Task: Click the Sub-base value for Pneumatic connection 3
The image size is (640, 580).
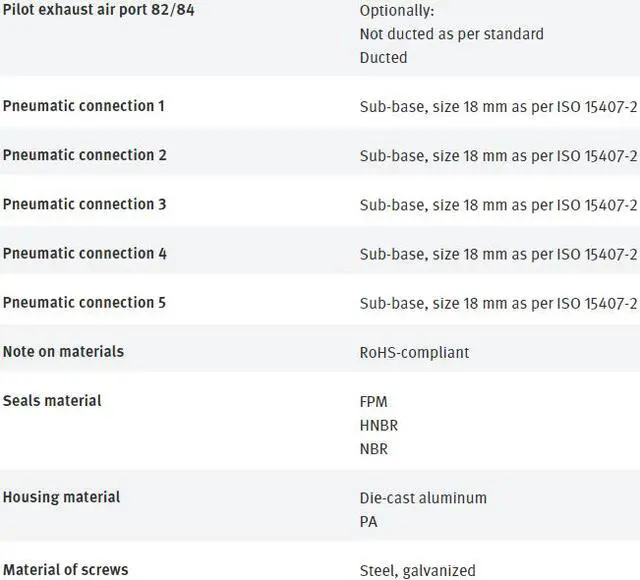Action: point(498,205)
